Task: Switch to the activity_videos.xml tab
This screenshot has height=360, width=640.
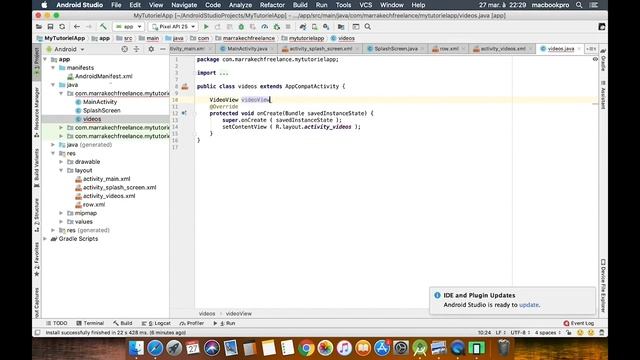Action: click(503, 49)
